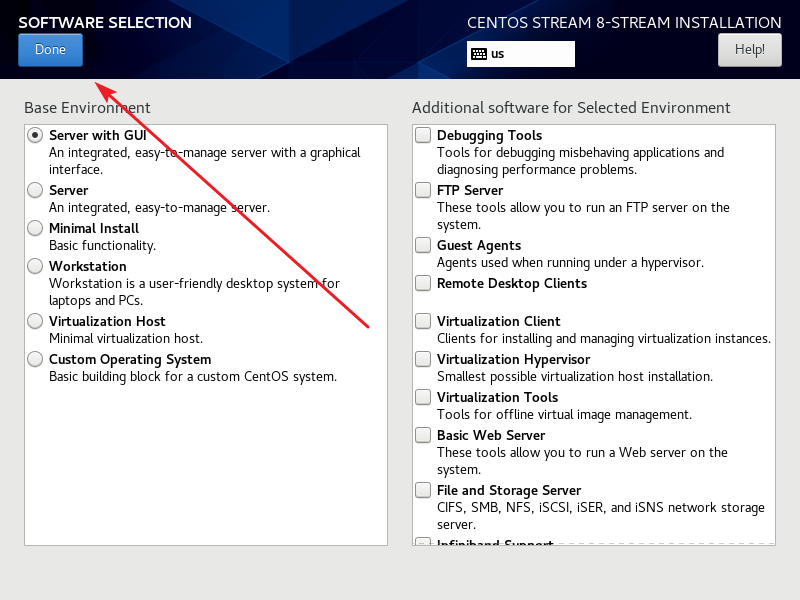The width and height of the screenshot is (800, 600).
Task: Click the Done button
Action: coord(50,50)
